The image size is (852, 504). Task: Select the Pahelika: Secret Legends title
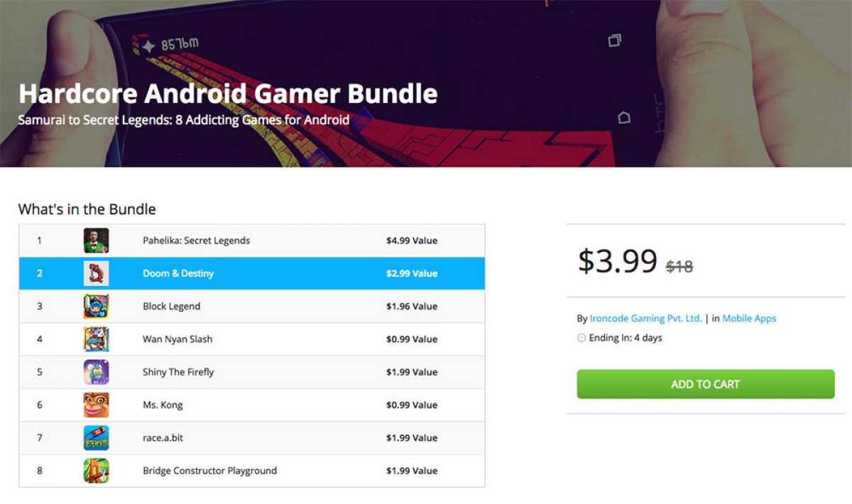point(196,241)
